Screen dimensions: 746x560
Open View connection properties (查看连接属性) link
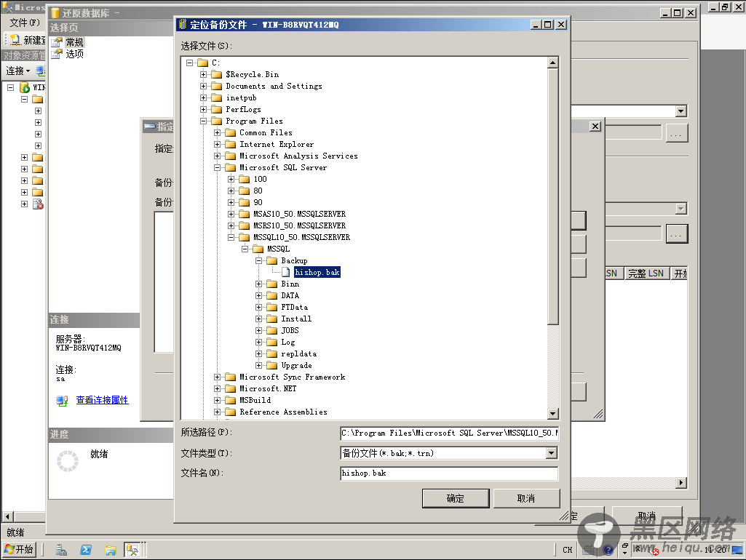[x=103, y=400]
